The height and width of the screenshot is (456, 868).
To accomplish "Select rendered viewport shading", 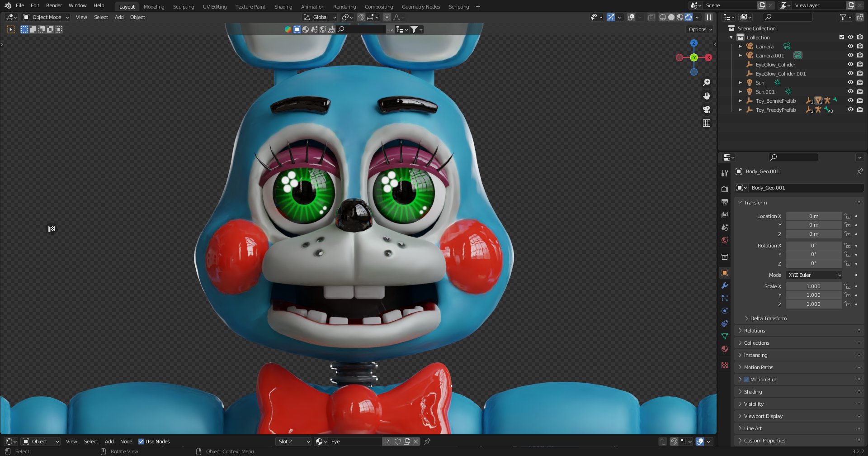I will click(689, 17).
